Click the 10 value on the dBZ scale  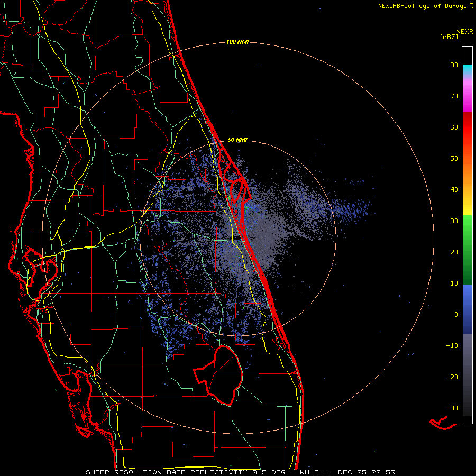point(454,283)
